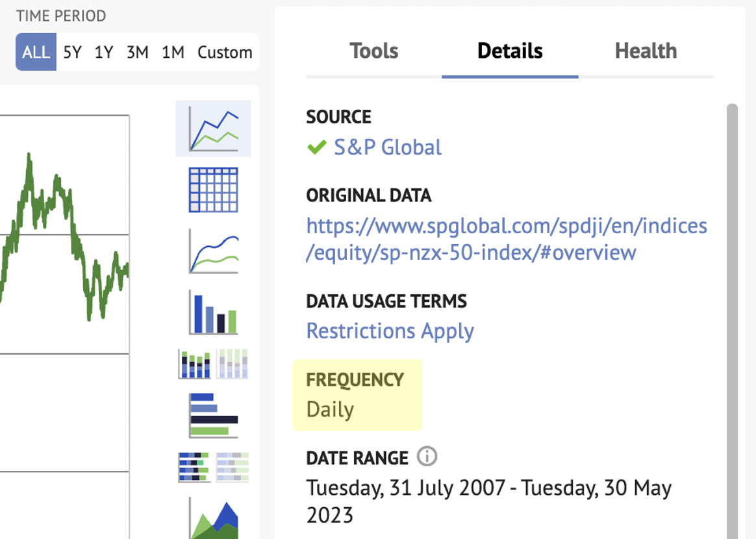Screen dimensions: 756x539
Task: Click the 'FREQUENCY' heading
Action: [x=355, y=380]
